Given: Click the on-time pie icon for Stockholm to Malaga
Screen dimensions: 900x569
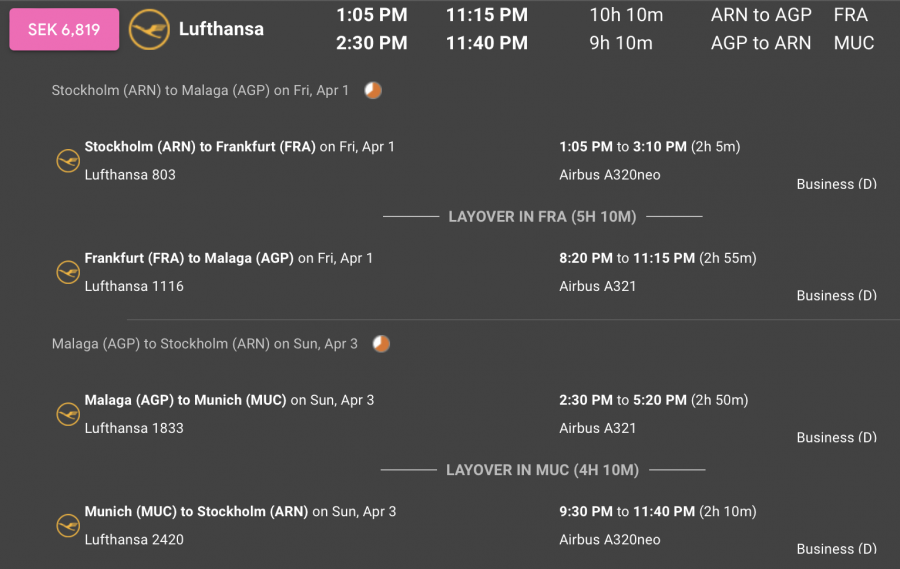Looking at the screenshot, I should coord(373,90).
